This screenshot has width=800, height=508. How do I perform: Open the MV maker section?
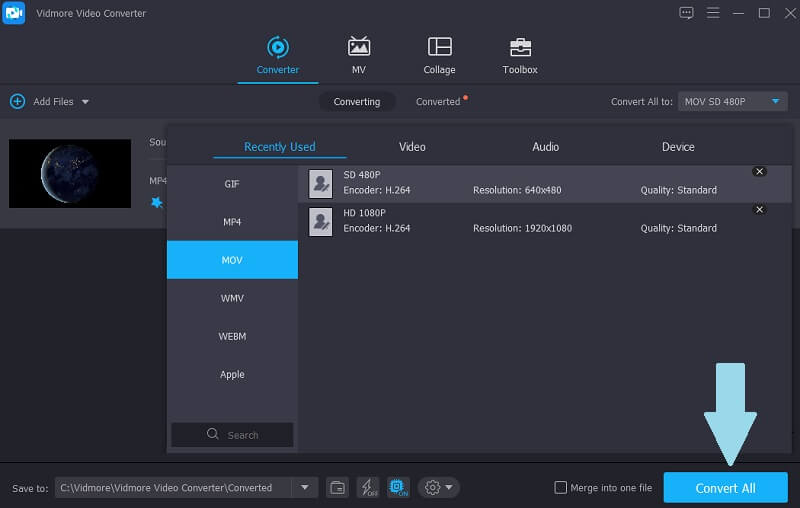[x=358, y=55]
